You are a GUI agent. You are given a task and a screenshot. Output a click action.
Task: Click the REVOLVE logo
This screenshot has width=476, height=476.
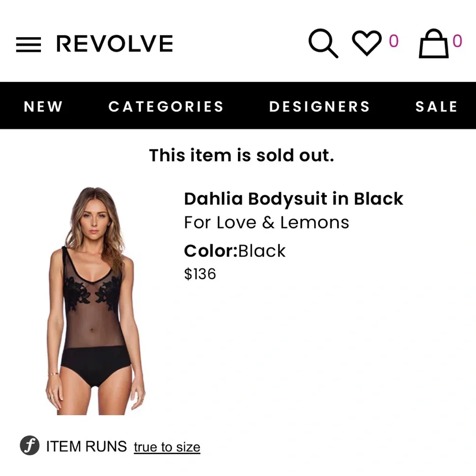tap(114, 44)
